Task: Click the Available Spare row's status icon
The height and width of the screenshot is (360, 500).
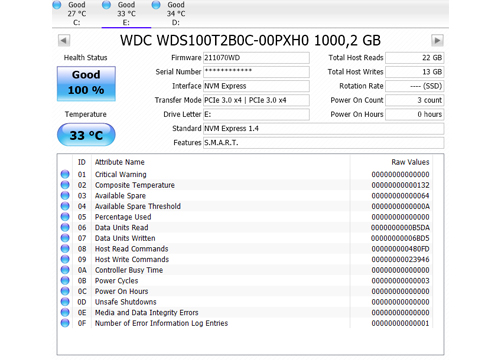Action: pyautogui.click(x=65, y=195)
